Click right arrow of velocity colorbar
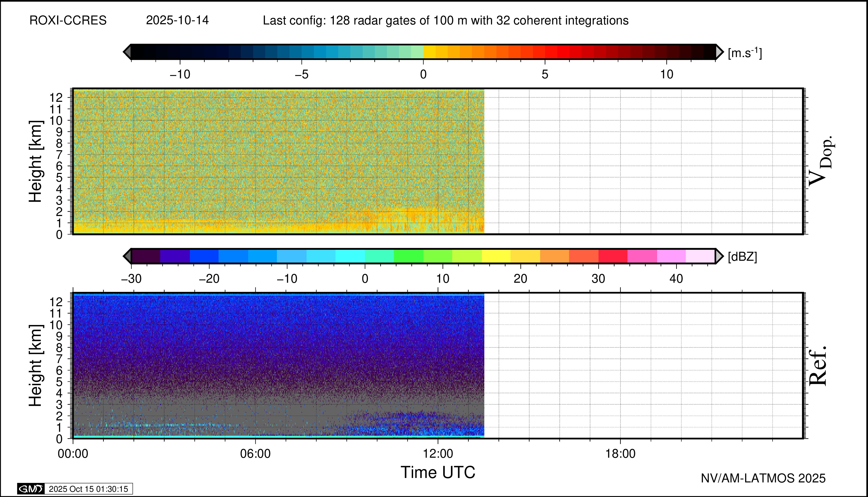Viewport: 868px width, 497px height. click(719, 52)
